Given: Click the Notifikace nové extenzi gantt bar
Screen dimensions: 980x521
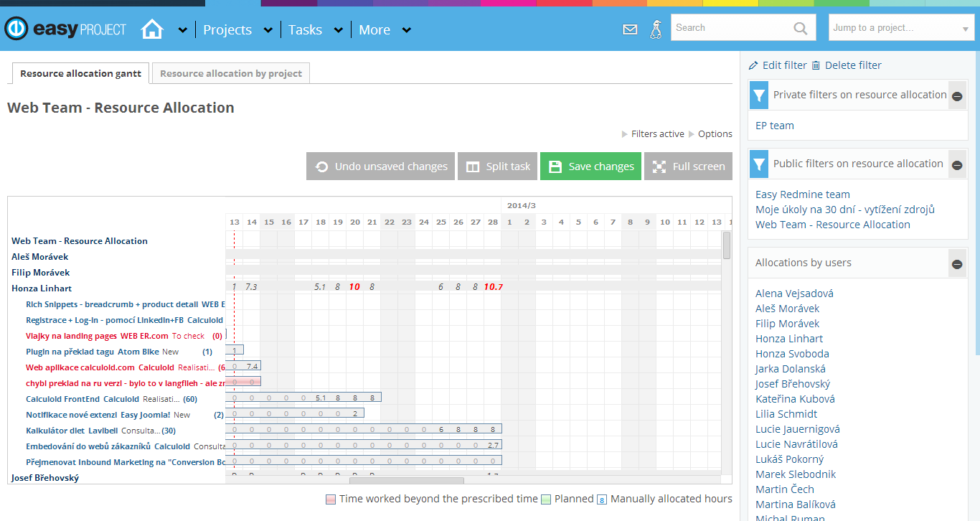Looking at the screenshot, I should [x=295, y=413].
